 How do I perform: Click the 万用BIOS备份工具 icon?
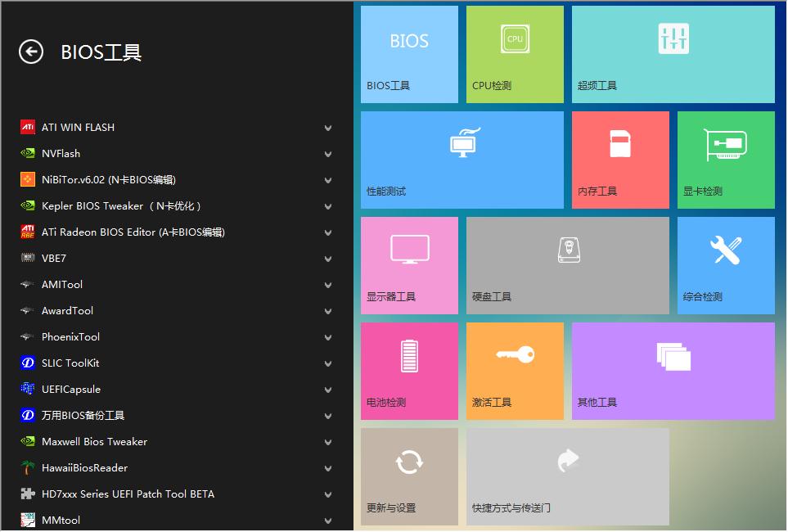(28, 415)
